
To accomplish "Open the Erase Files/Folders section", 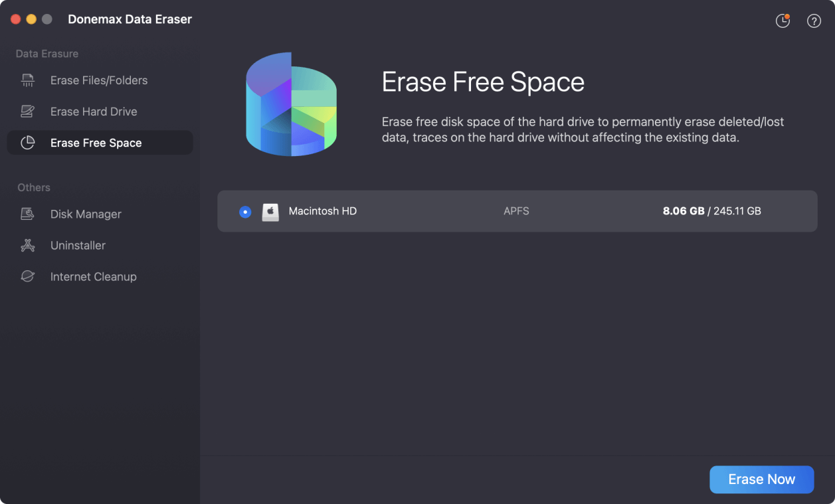I will pos(98,80).
